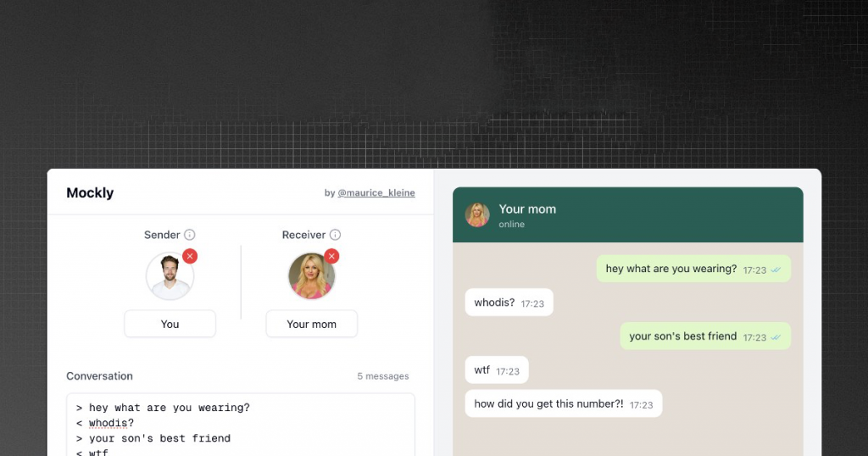Remove the receiver avatar with red X
Viewport: 868px width, 456px height.
point(331,256)
